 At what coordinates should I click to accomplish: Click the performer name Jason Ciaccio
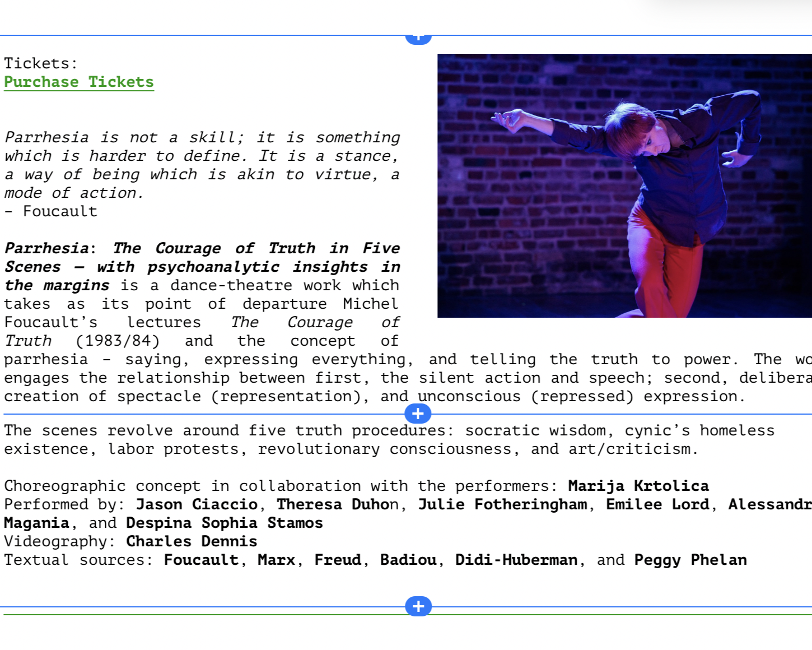[197, 504]
